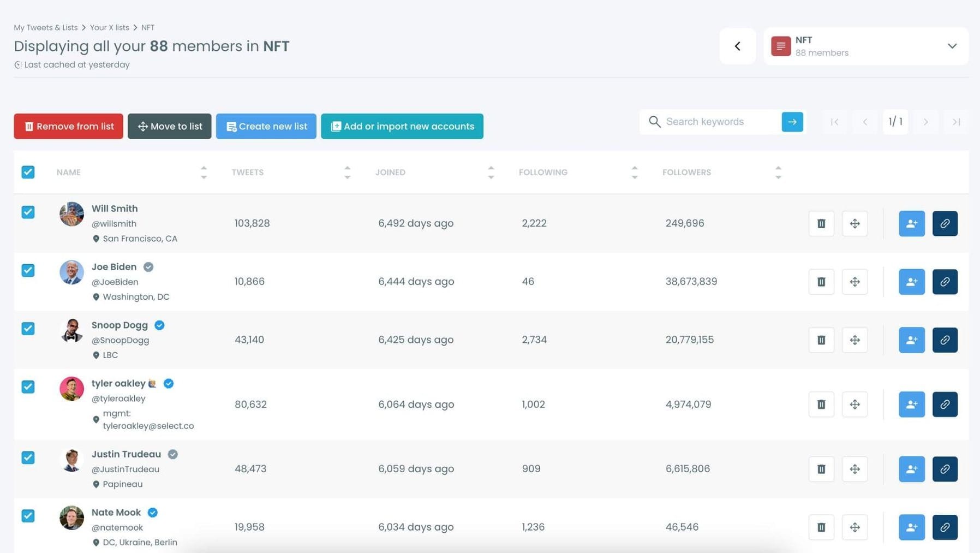Jump to the last page with pagination icon
The width and height of the screenshot is (980, 553).
click(x=956, y=122)
